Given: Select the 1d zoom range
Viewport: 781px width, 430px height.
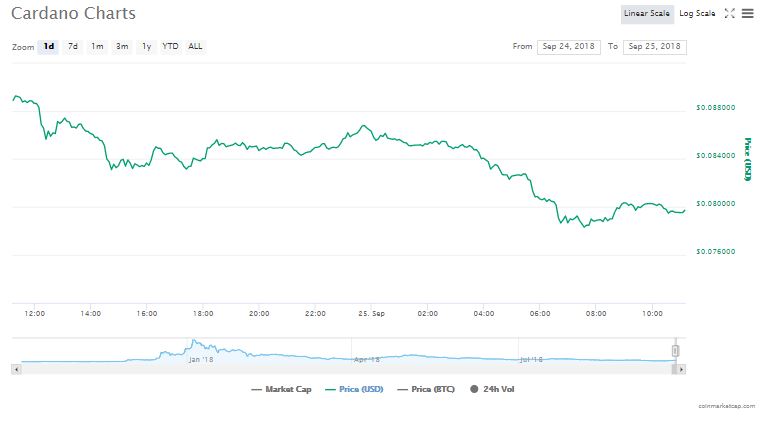Looking at the screenshot, I should click(48, 46).
